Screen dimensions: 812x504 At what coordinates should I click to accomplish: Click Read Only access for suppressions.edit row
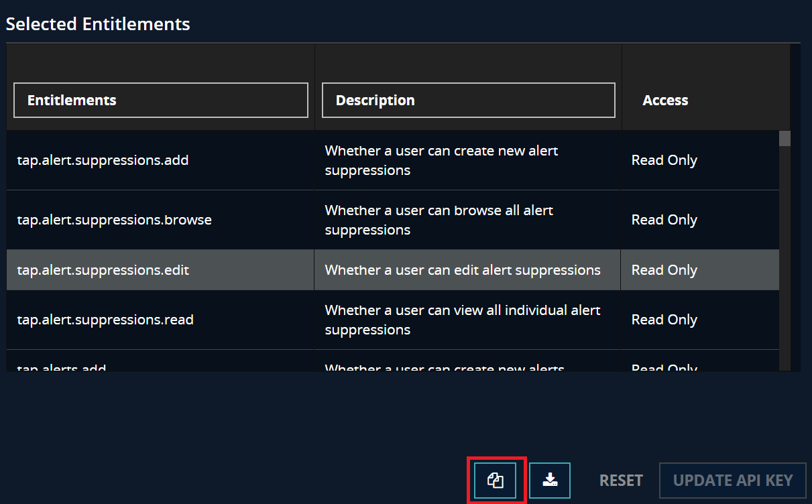click(664, 270)
